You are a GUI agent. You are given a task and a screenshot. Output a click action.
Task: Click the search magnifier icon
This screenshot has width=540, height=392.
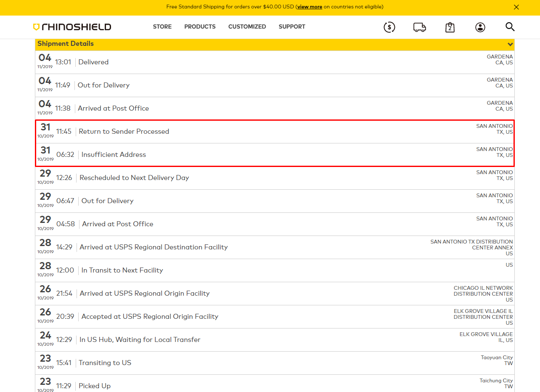point(510,26)
